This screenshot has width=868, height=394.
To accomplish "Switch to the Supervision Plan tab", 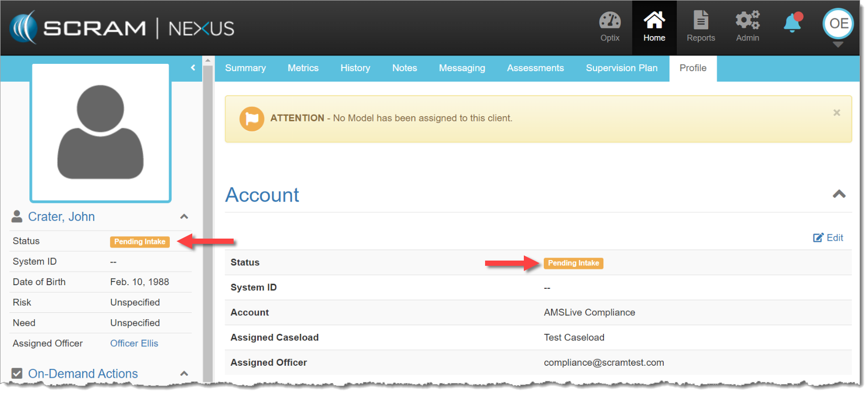I will (621, 68).
